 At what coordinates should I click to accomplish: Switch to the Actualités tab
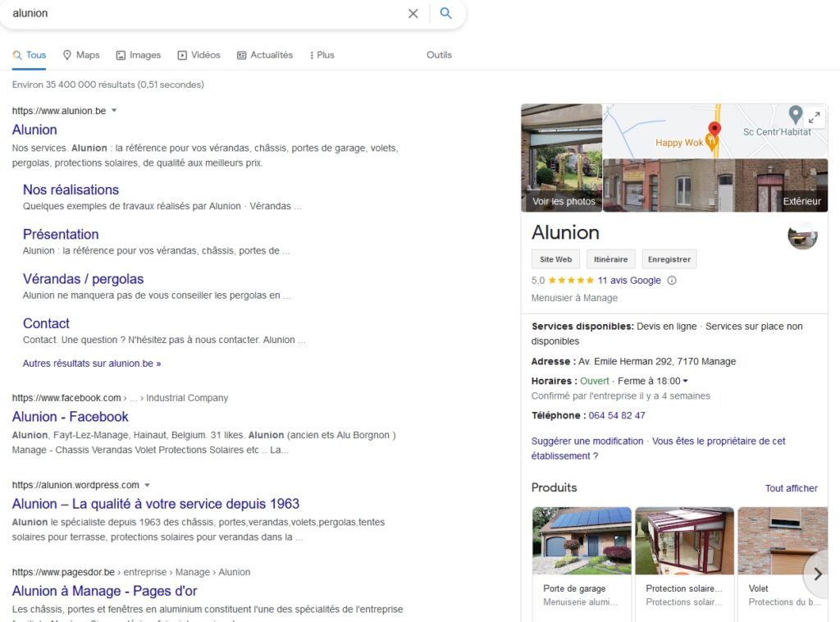[x=265, y=55]
